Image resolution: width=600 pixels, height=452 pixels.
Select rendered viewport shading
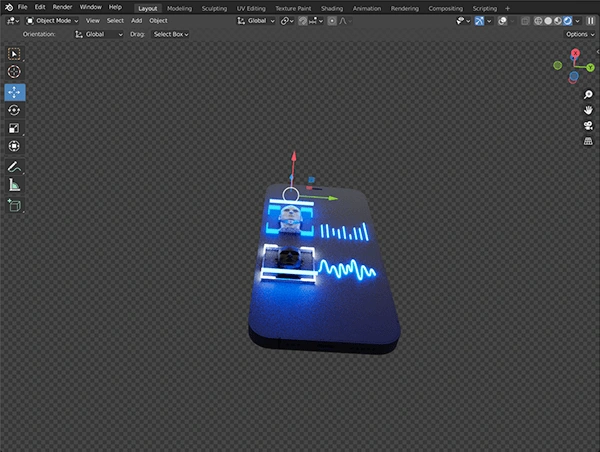568,21
